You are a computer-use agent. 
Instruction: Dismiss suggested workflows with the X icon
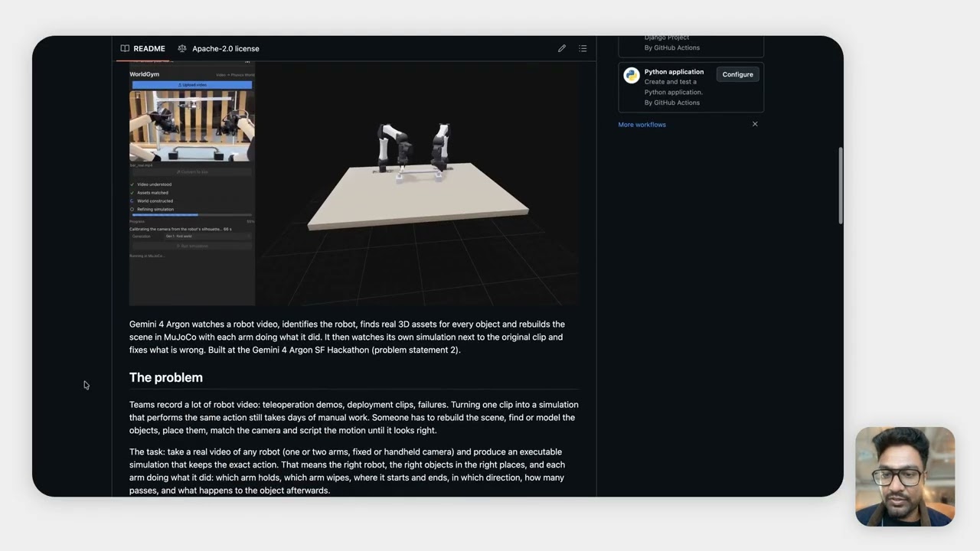755,124
